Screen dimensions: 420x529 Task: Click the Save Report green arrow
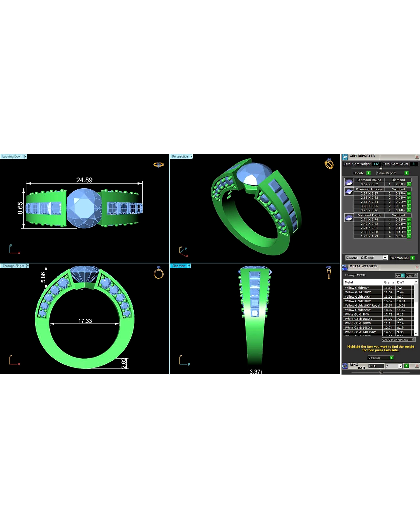406,173
